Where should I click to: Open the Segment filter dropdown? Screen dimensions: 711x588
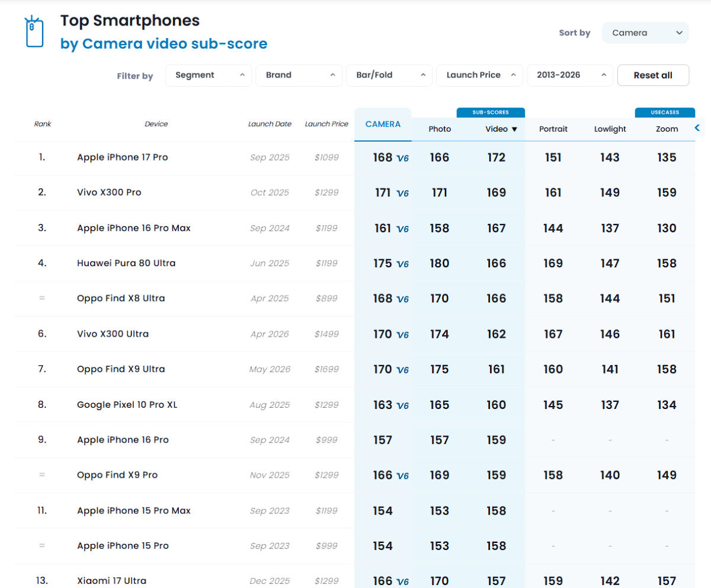coord(209,75)
